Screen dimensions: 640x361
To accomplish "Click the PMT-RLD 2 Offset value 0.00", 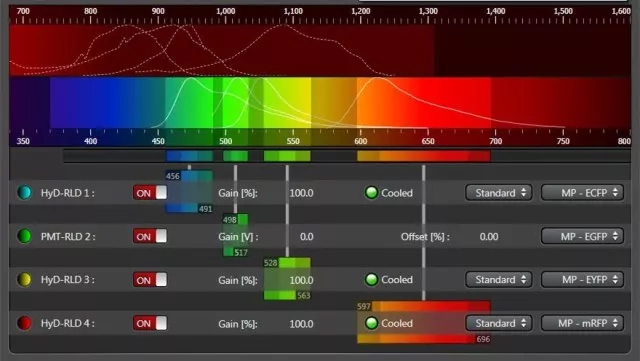I will click(x=489, y=237).
